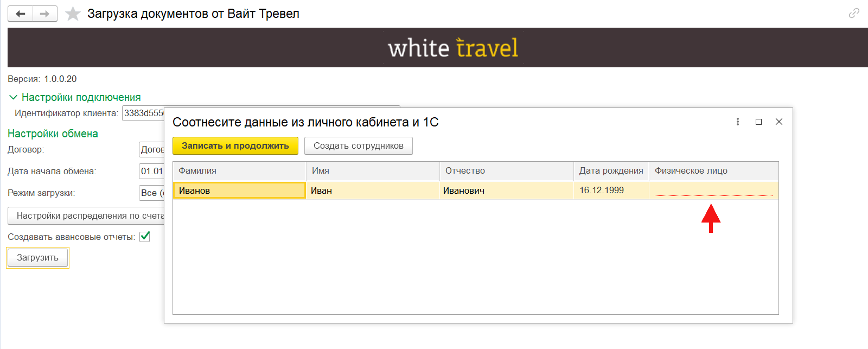Copy link using the chain icon
The height and width of the screenshot is (349, 868).
point(854,13)
